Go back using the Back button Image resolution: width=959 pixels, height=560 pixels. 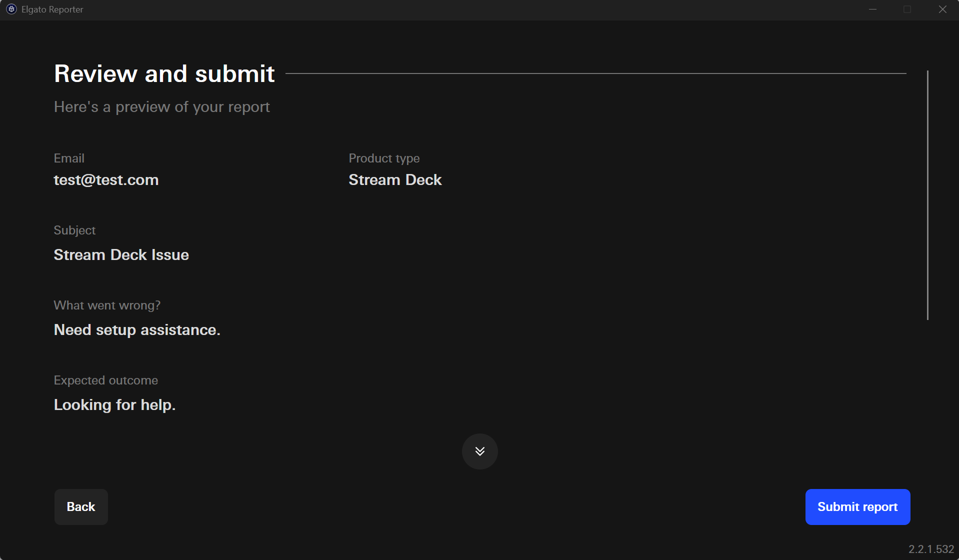pyautogui.click(x=80, y=506)
